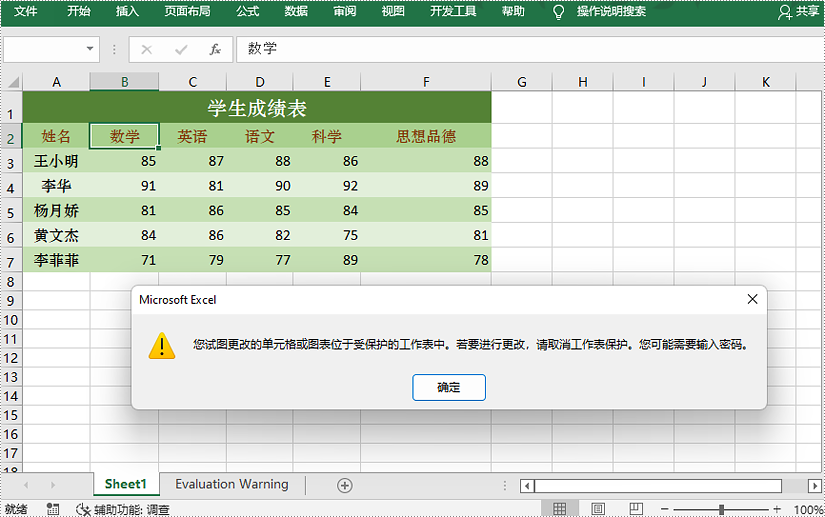
Task: Select column A header
Action: tap(56, 82)
